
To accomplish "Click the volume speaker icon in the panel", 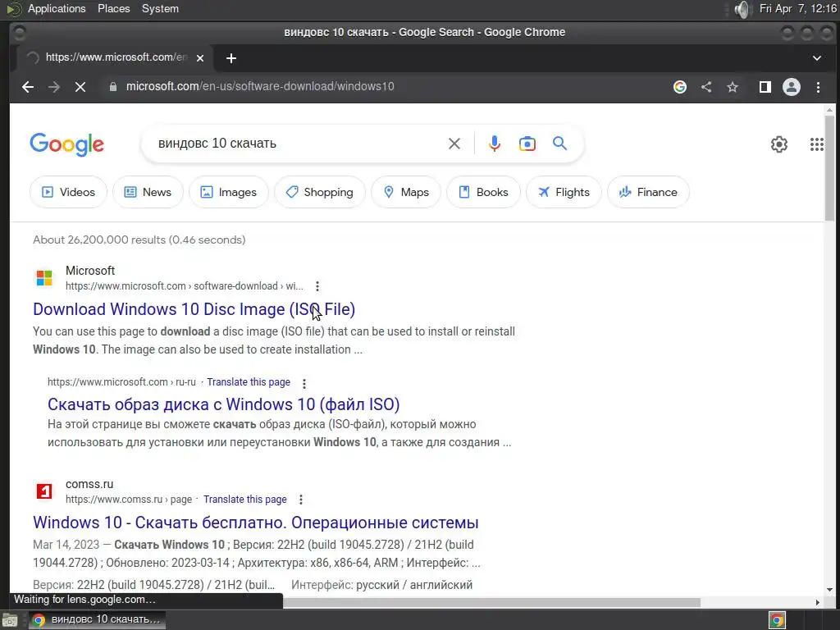I will [x=742, y=9].
